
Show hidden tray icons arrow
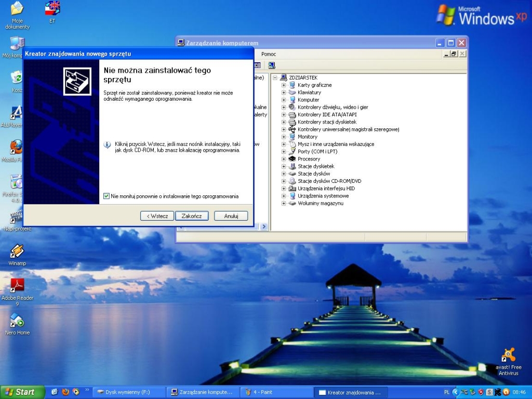pos(455,392)
